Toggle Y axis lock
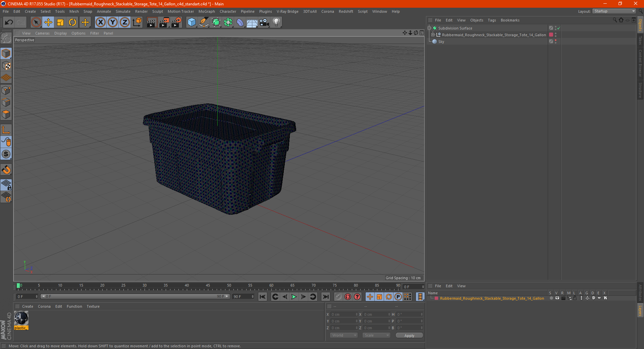 click(x=113, y=22)
